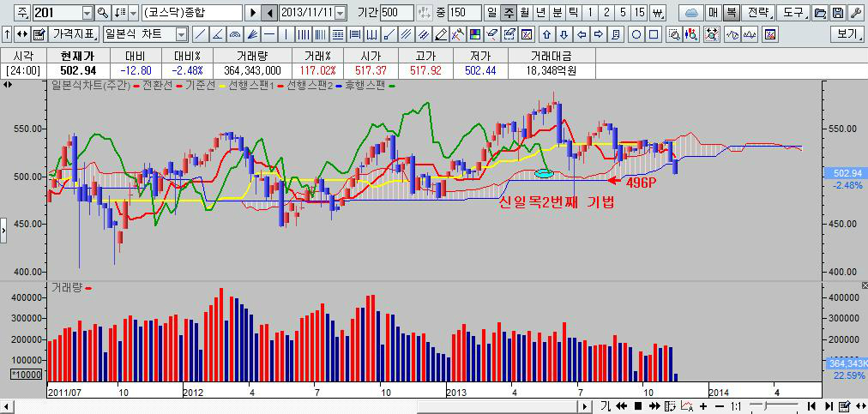Expand the 일본식 차트 chart type dropdown
This screenshot has width=868, height=414.
tap(181, 34)
